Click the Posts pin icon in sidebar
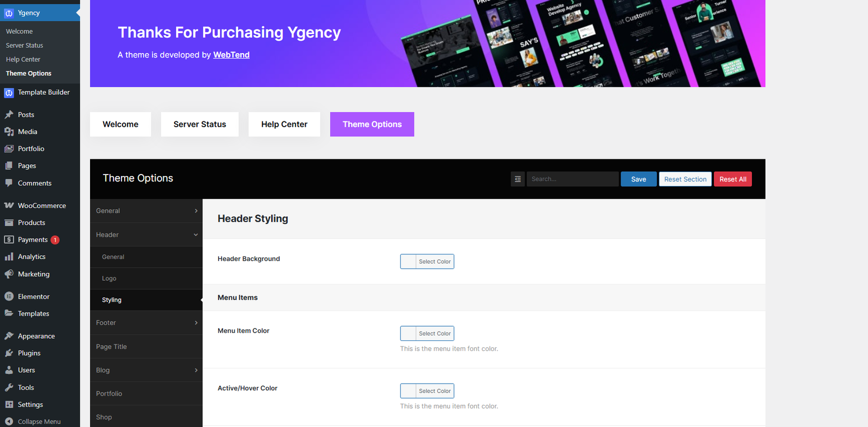This screenshot has height=427, width=868. click(9, 115)
